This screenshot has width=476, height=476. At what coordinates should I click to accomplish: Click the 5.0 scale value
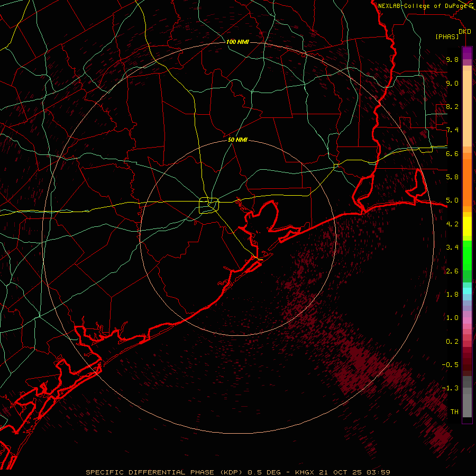click(452, 200)
